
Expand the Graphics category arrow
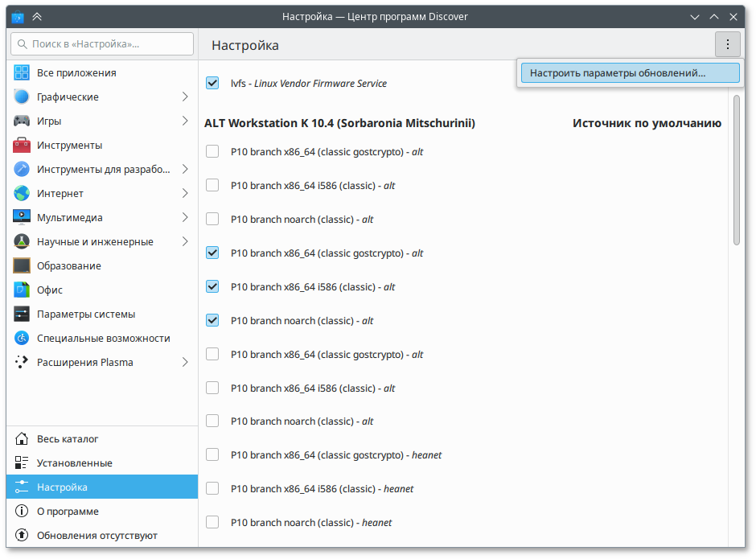pos(185,97)
